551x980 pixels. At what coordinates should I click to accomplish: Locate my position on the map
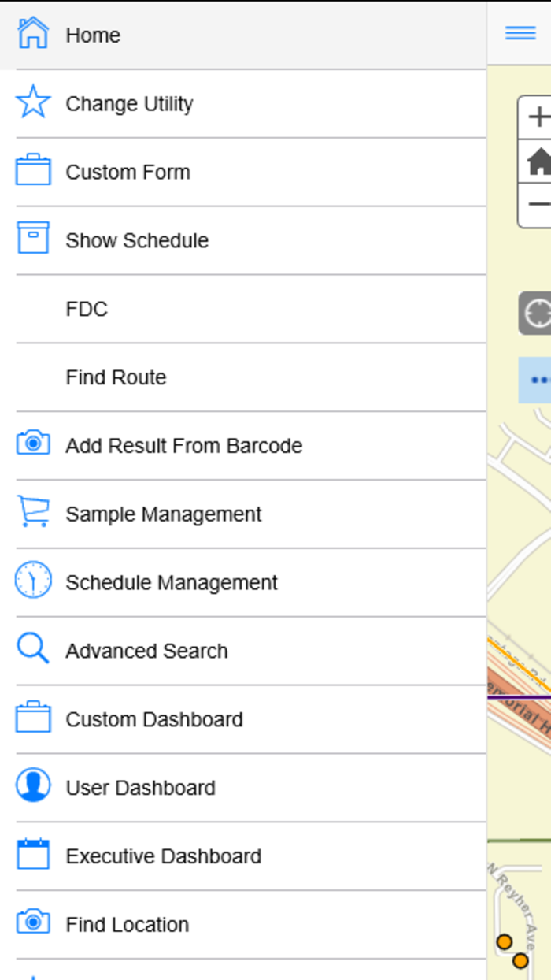coord(537,313)
